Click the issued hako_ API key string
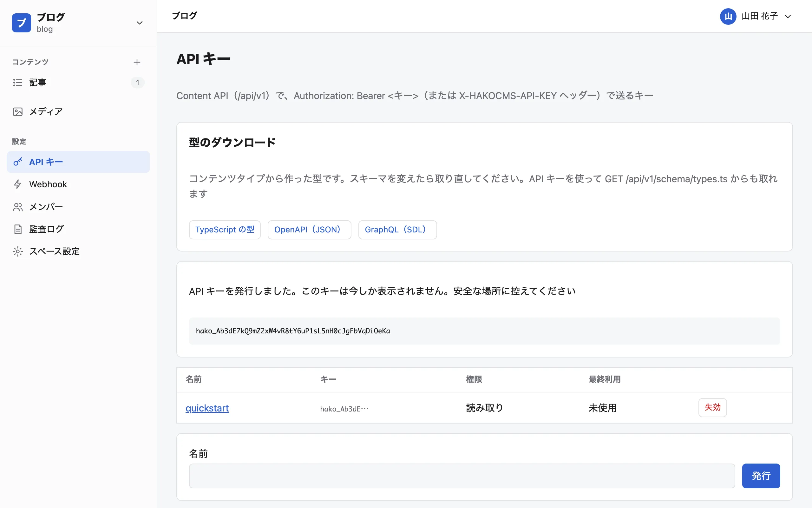The width and height of the screenshot is (812, 508). tap(293, 331)
